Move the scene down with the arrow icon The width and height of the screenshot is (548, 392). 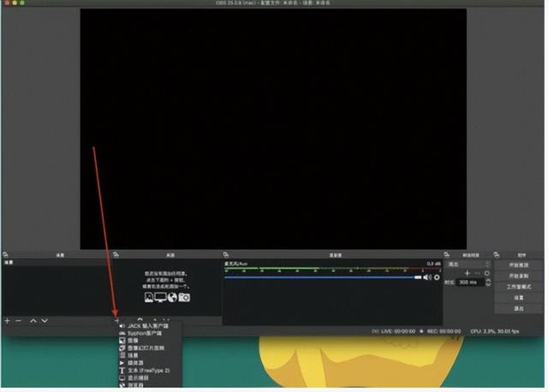pyautogui.click(x=45, y=320)
